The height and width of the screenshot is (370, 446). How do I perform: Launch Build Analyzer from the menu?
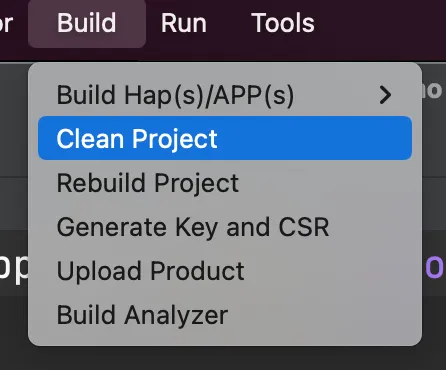(x=225, y=315)
